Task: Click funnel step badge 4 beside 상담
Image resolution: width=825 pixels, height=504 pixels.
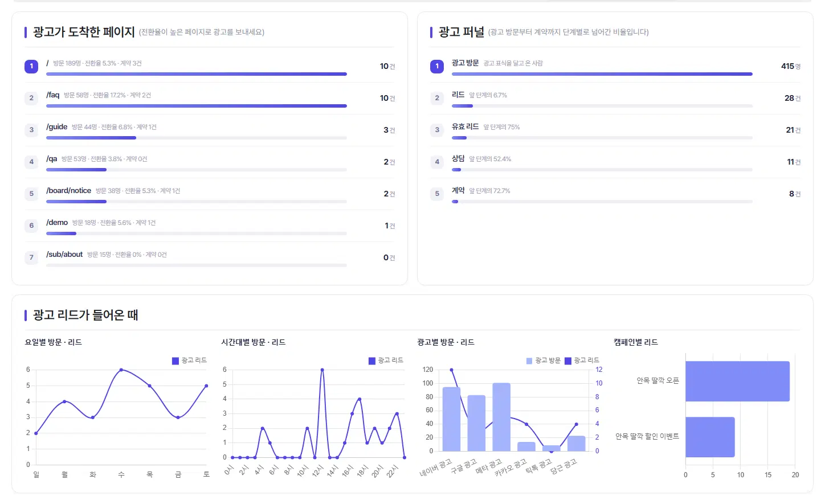Action: coord(437,162)
